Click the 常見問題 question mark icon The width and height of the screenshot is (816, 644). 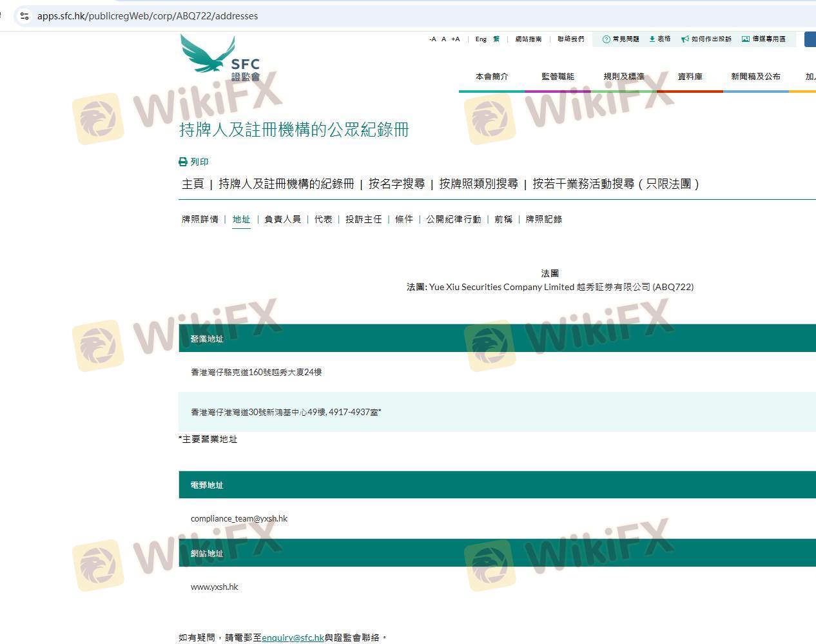[x=606, y=39]
